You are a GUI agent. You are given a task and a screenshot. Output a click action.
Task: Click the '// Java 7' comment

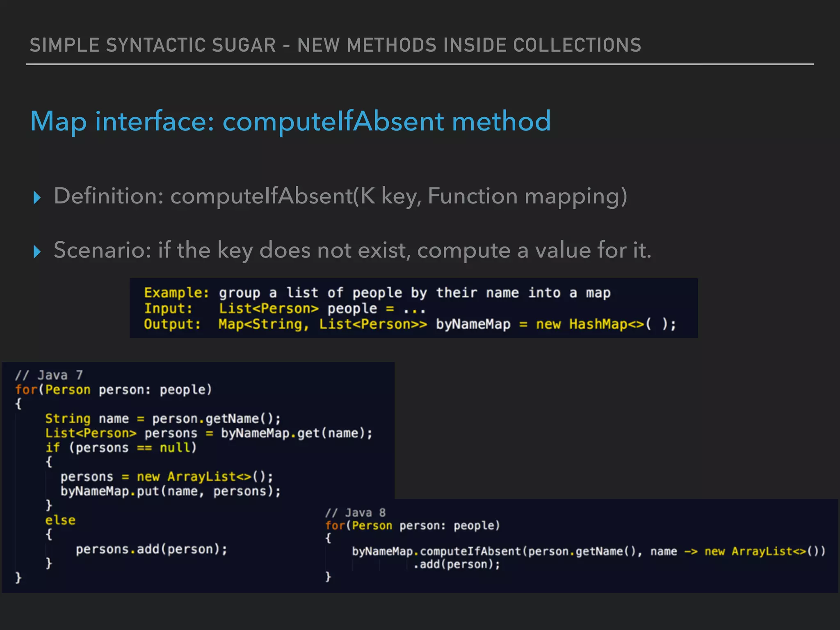tap(49, 375)
